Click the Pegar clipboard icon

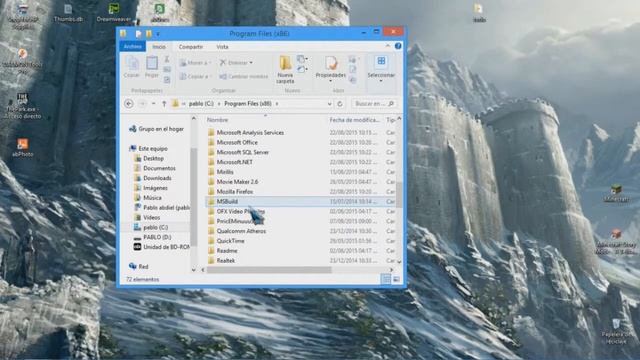pos(152,67)
